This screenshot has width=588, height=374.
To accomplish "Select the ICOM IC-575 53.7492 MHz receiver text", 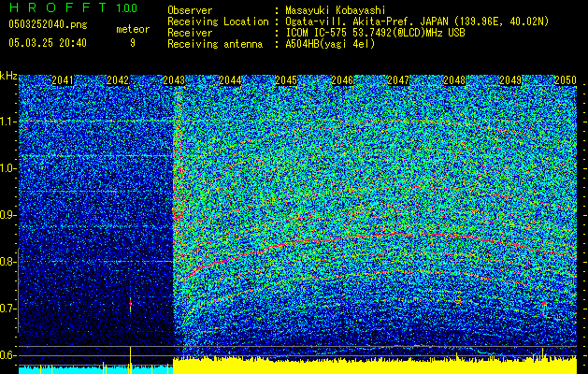I will pyautogui.click(x=375, y=33).
